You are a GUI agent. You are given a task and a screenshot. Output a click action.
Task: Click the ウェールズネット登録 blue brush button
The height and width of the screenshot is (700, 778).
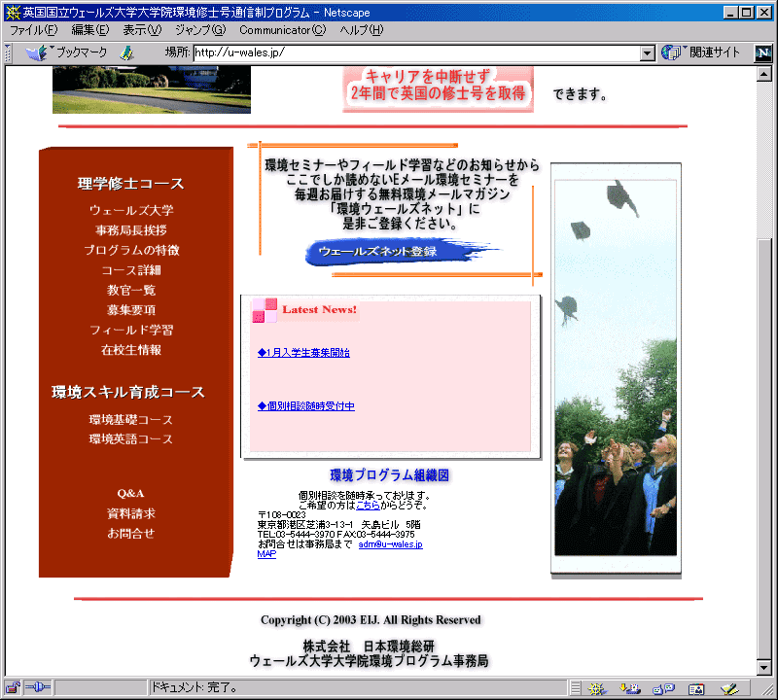(x=402, y=252)
